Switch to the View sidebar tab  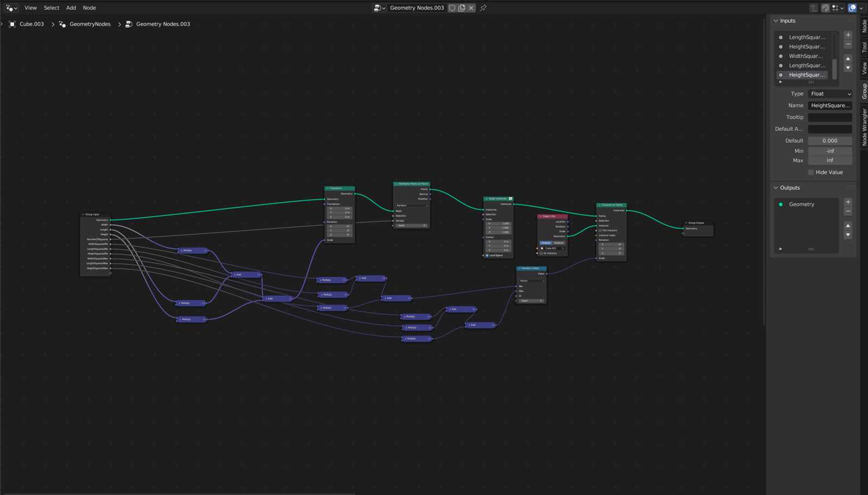(x=864, y=68)
